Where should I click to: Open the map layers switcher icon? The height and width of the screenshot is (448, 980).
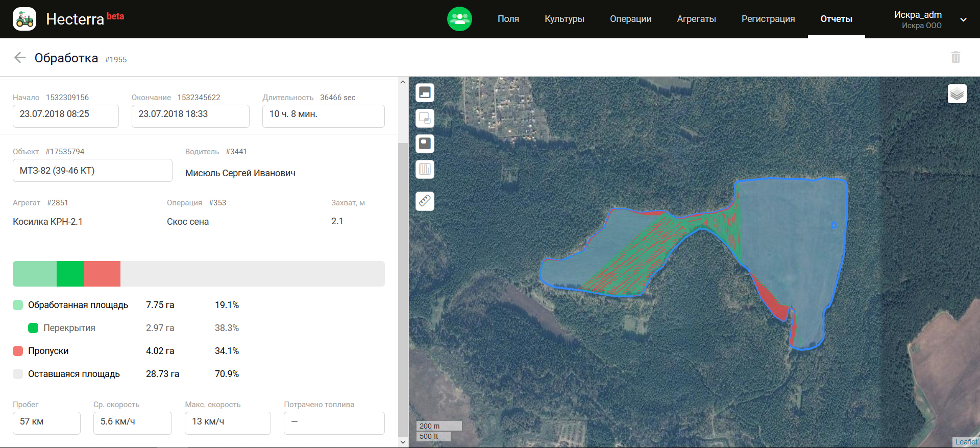point(957,94)
